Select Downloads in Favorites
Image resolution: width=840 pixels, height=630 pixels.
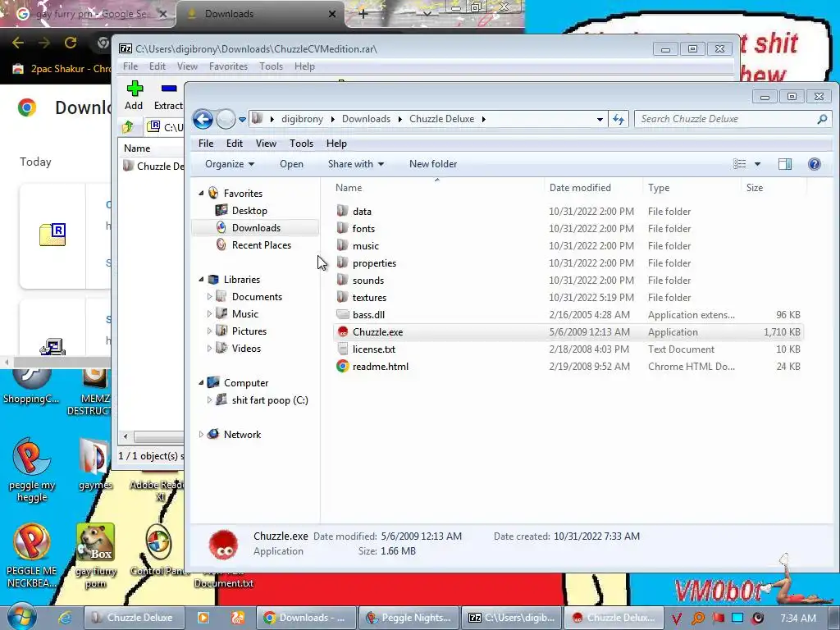256,228
